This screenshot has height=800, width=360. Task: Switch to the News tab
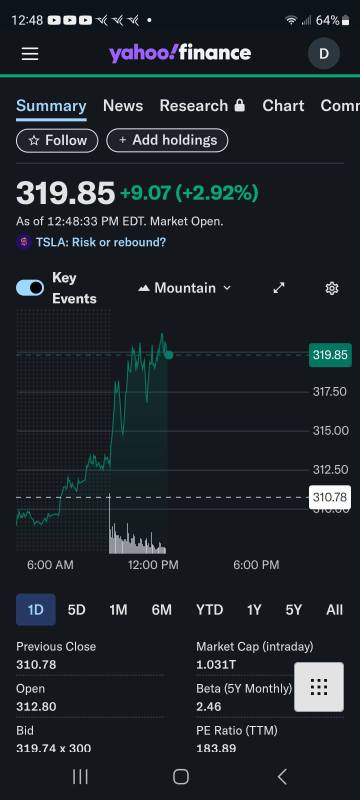pyautogui.click(x=123, y=106)
